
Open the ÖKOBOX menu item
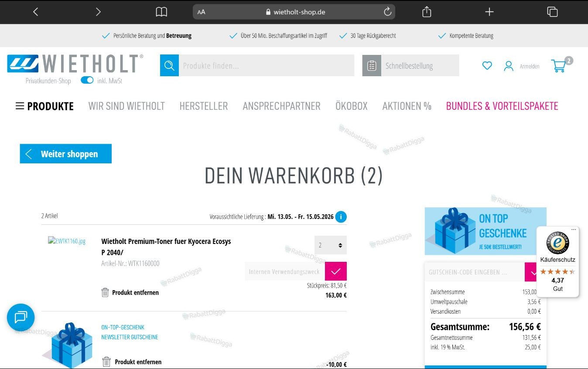(352, 106)
